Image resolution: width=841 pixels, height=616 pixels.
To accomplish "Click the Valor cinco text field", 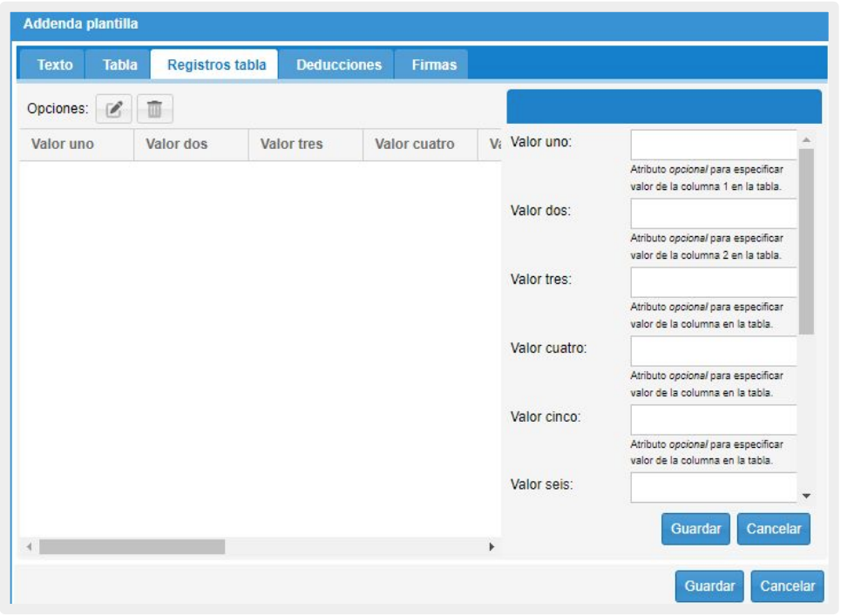I will pos(713,419).
